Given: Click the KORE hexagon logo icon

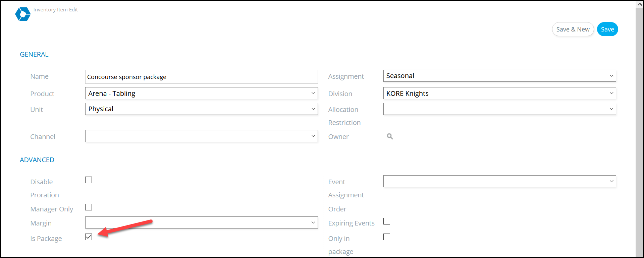Looking at the screenshot, I should [x=23, y=14].
